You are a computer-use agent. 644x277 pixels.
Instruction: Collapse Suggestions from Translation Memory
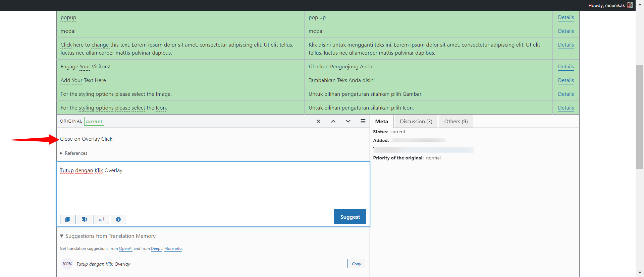107,236
